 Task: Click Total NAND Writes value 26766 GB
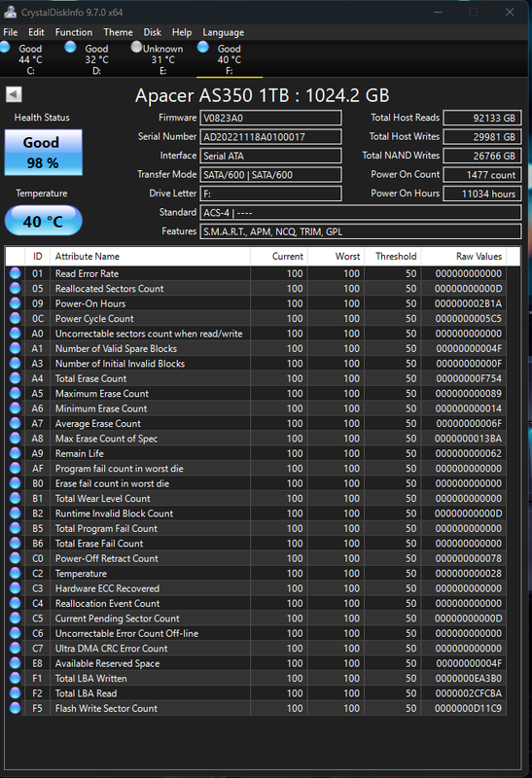point(482,156)
